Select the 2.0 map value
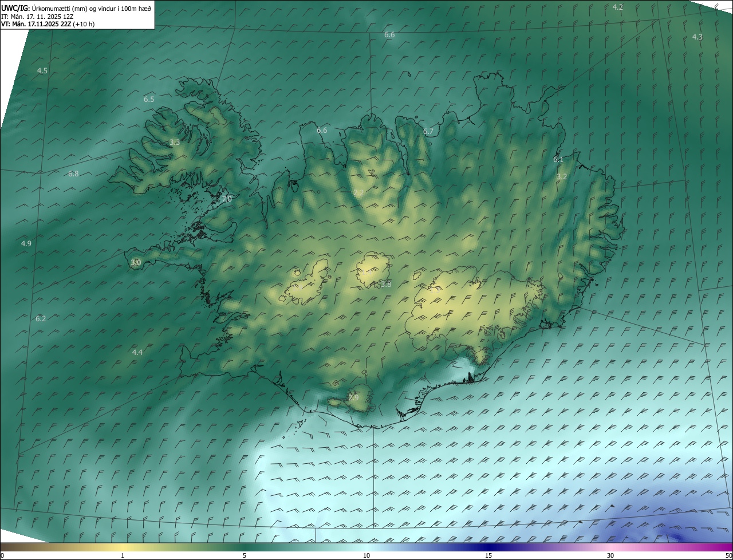The width and height of the screenshot is (733, 560). (x=227, y=199)
